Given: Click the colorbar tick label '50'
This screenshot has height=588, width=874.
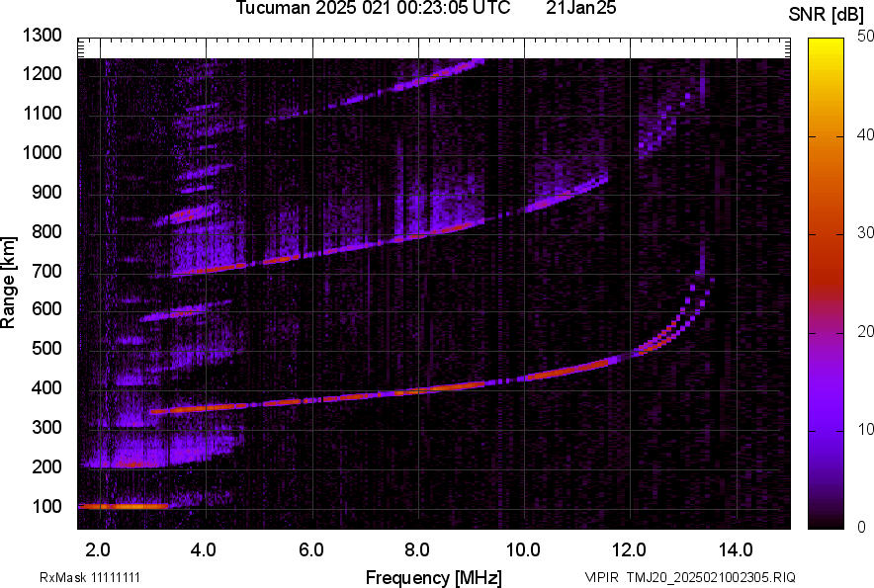Looking at the screenshot, I should [x=866, y=37].
